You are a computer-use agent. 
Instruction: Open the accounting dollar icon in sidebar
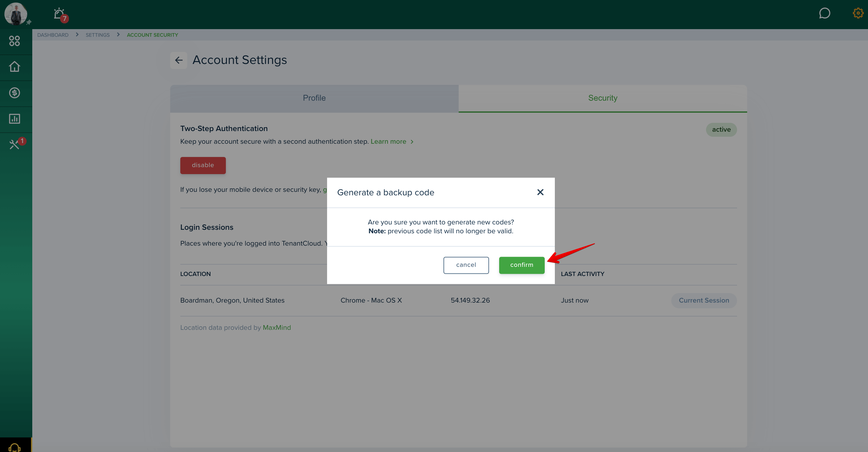15,93
